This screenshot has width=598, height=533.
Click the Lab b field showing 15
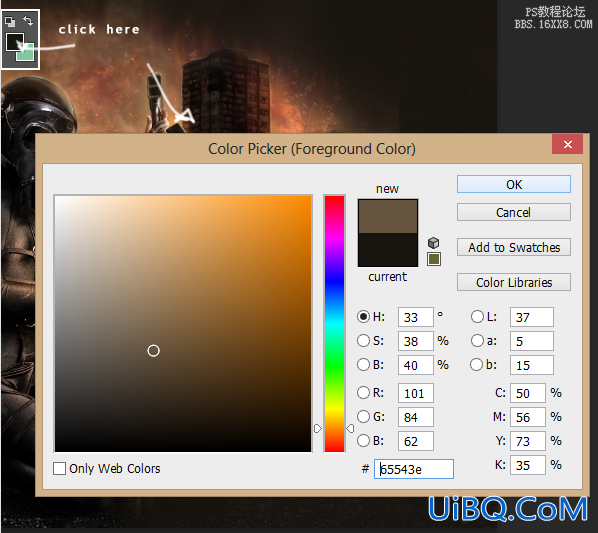532,365
